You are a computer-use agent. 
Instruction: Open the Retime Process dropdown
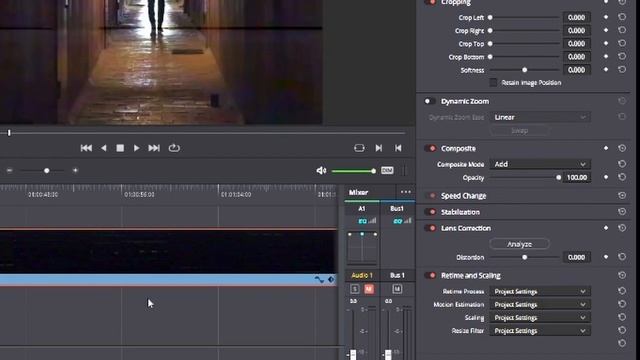click(540, 291)
